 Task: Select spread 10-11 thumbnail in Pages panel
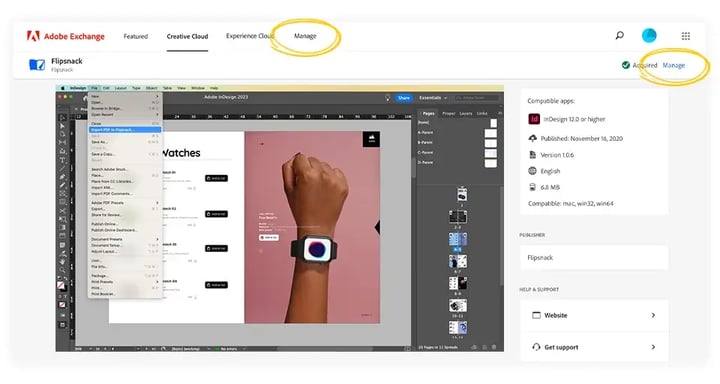[x=458, y=306]
